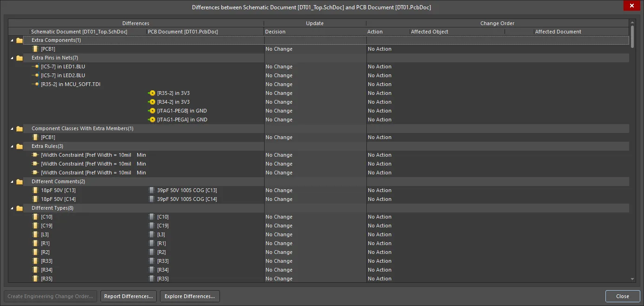Viewport: 644px width, 306px height.
Task: Collapse the Extra Components group
Action: click(12, 40)
